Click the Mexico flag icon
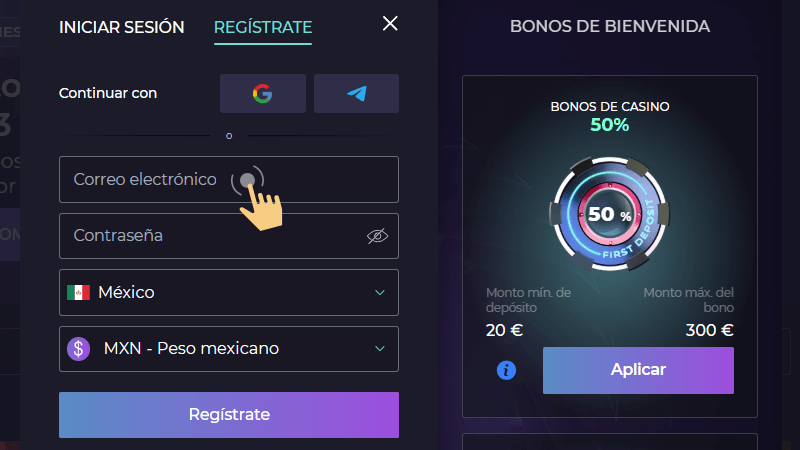 [78, 292]
